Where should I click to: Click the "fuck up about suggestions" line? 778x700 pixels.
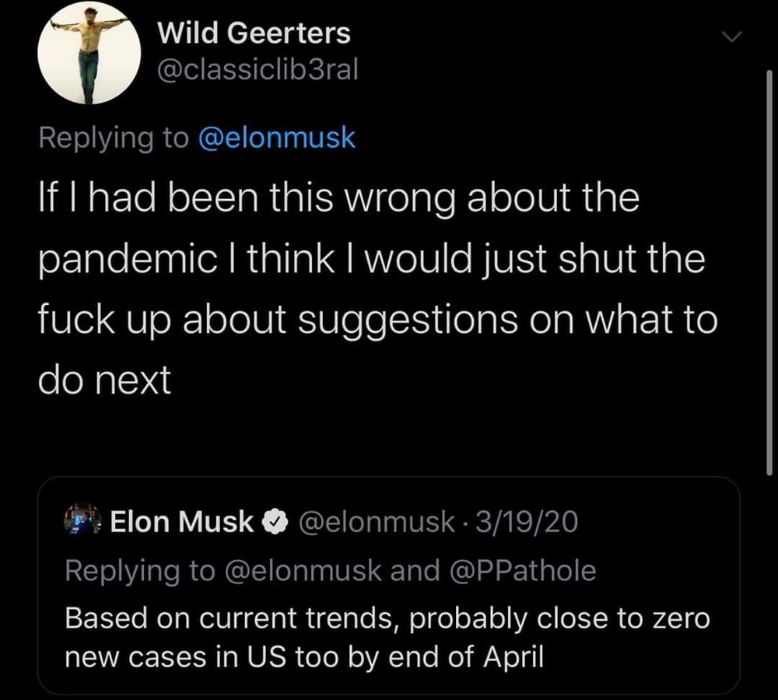click(x=377, y=319)
